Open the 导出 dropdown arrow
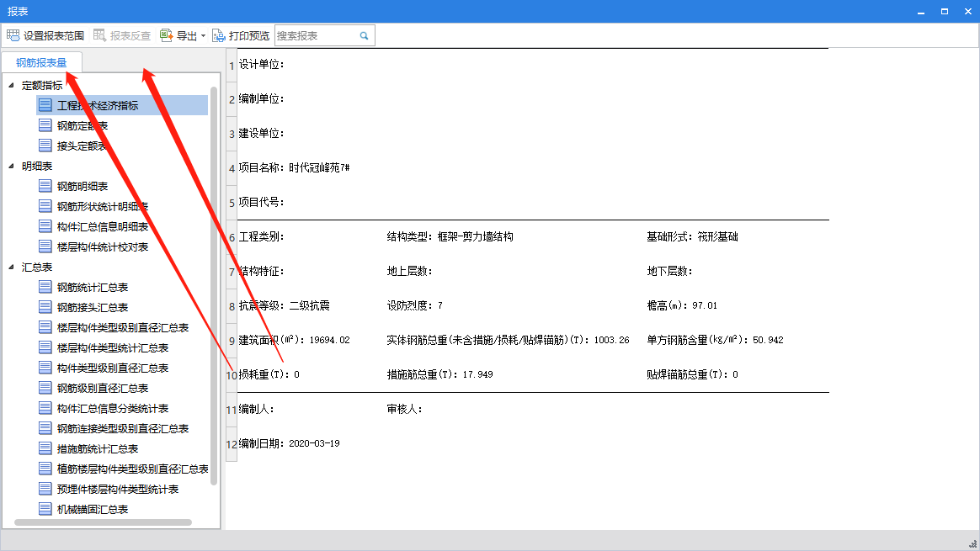Viewport: 980px width, 551px height. coord(203,36)
